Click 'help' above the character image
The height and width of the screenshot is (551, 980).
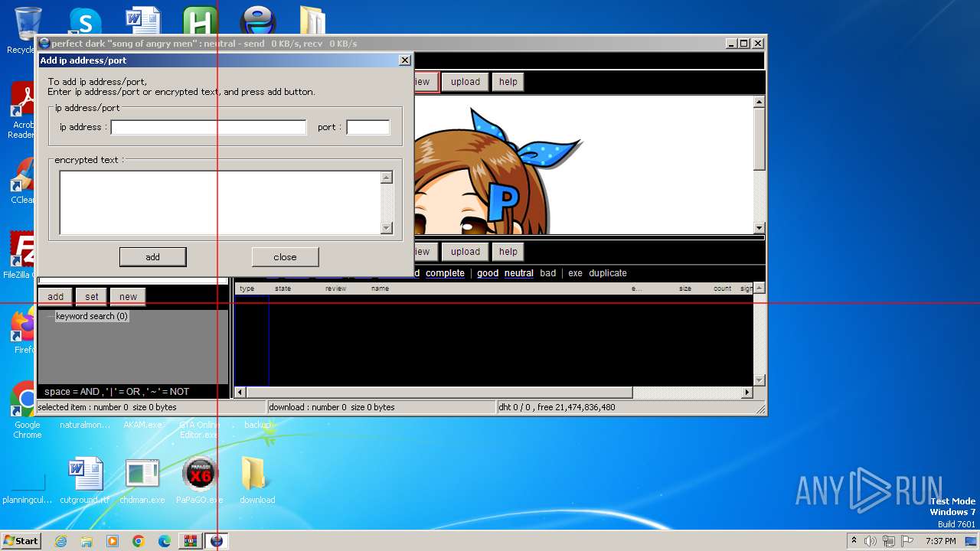click(508, 82)
